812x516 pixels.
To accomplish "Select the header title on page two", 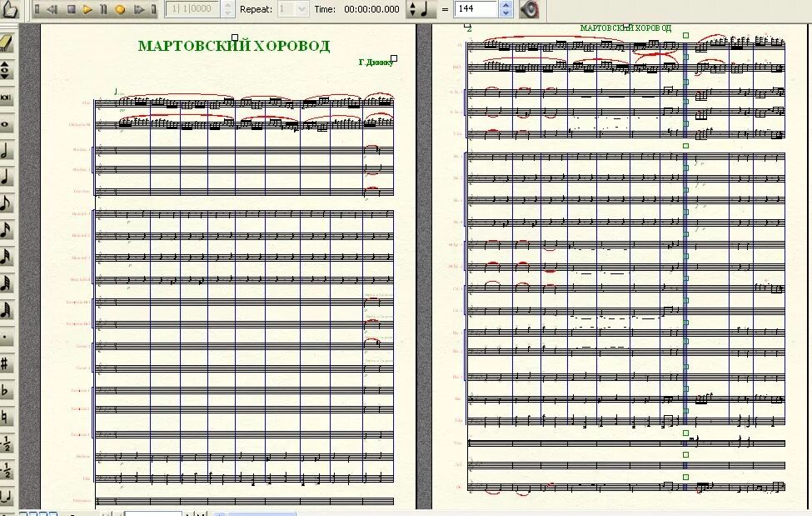I will click(x=625, y=28).
